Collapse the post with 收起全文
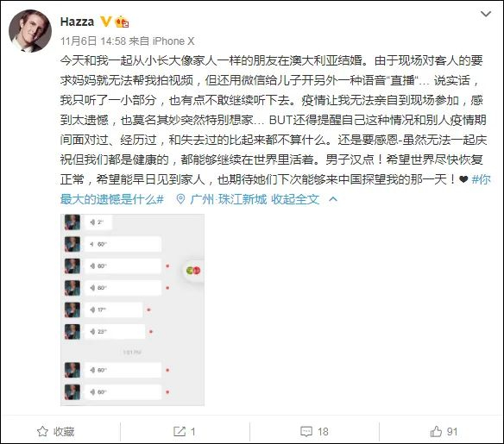504x444 pixels. (295, 199)
